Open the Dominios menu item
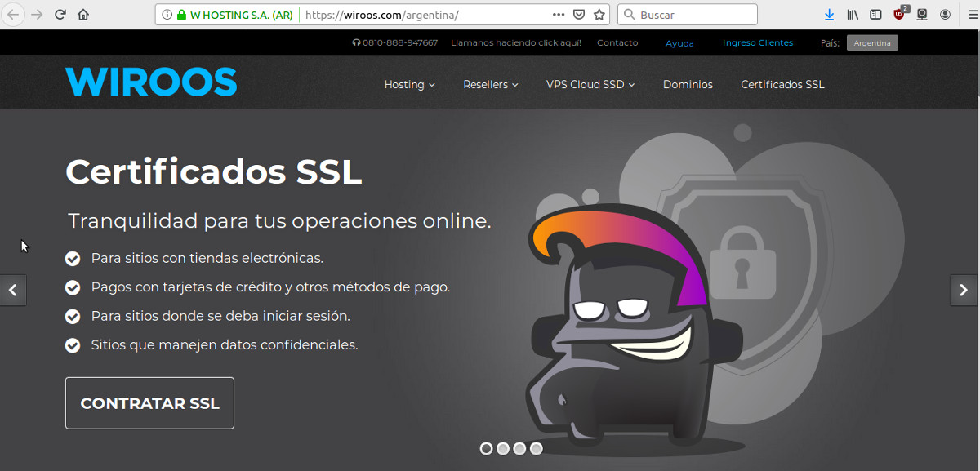Screen dimensions: 980x471 coord(688,85)
